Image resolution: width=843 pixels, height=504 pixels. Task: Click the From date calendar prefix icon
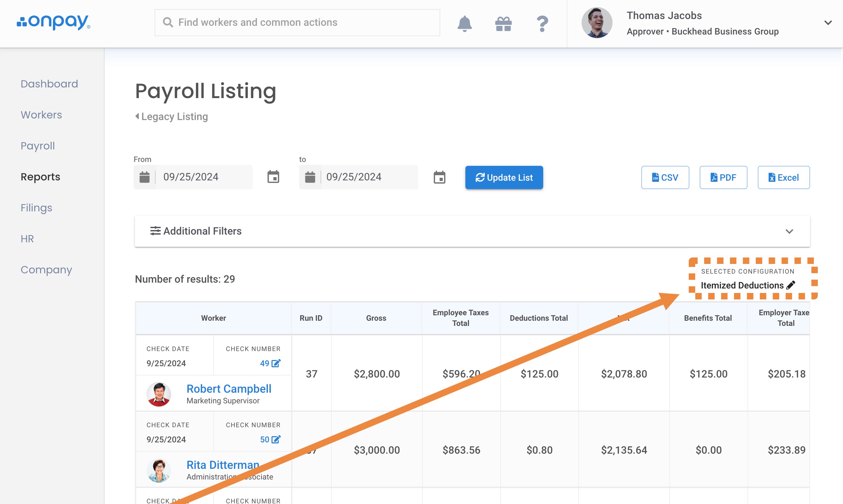pyautogui.click(x=144, y=177)
